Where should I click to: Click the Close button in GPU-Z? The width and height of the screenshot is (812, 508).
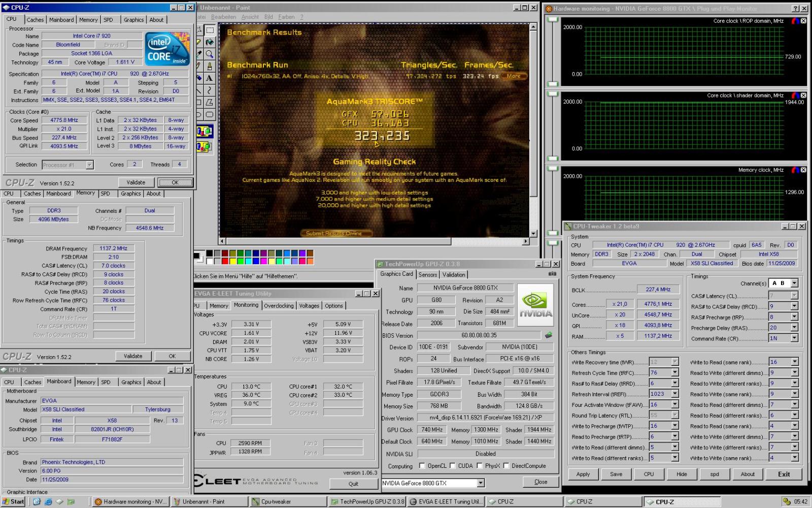[540, 482]
